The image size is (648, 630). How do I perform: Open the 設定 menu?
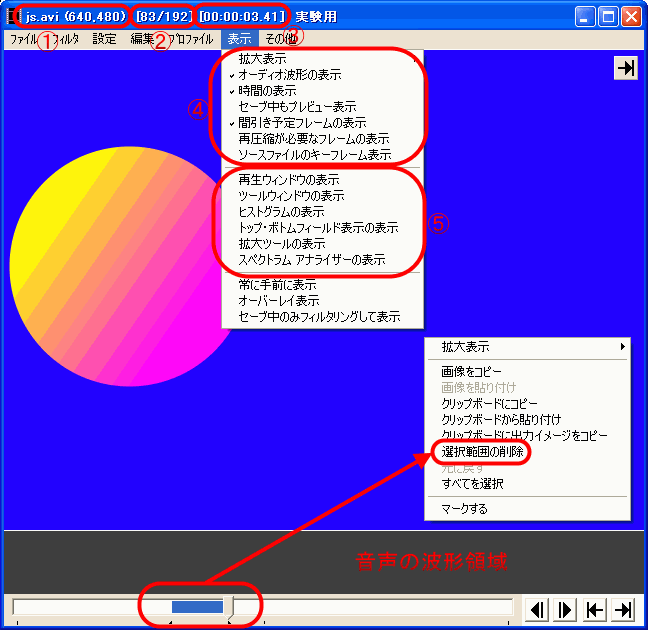click(104, 40)
